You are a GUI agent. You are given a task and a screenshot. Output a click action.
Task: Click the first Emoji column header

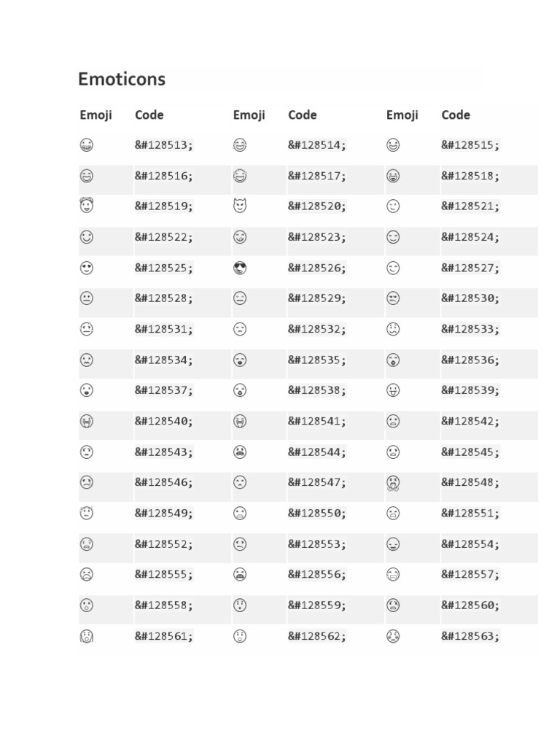(96, 115)
